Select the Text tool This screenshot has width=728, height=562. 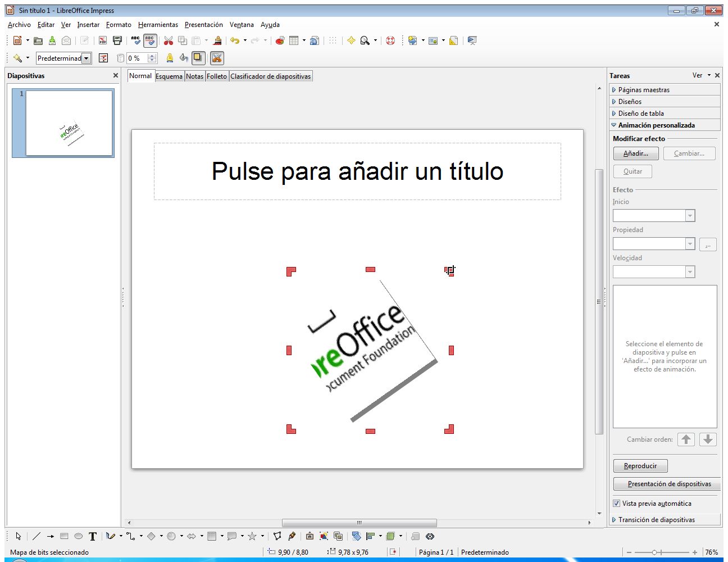pos(93,536)
